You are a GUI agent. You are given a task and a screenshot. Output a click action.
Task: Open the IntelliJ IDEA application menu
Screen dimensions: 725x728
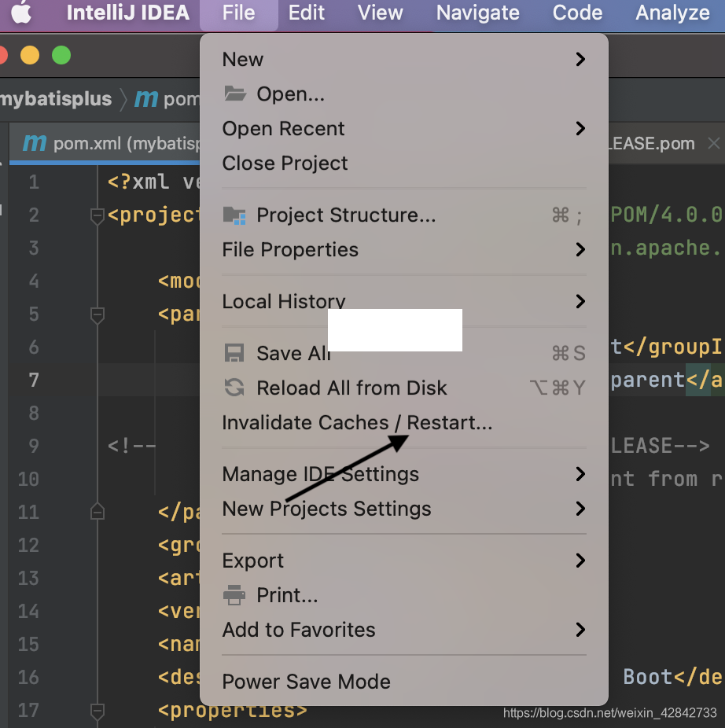127,13
